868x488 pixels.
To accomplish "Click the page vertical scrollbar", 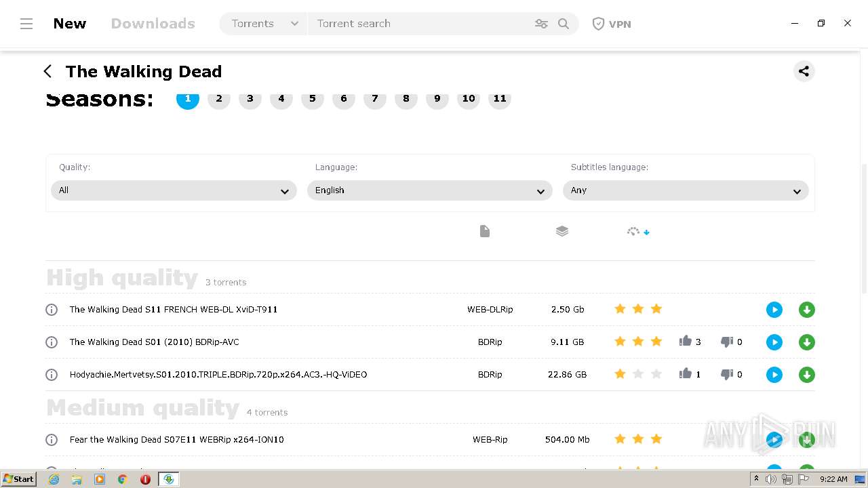I will (x=864, y=228).
